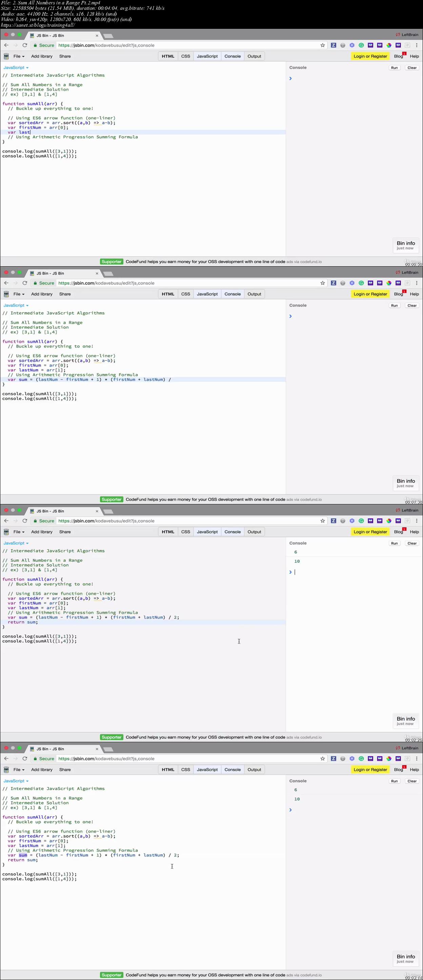Screen dimensions: 423x980
Task: Open the Blog link in the 00:02:26 frame
Action: (x=398, y=532)
